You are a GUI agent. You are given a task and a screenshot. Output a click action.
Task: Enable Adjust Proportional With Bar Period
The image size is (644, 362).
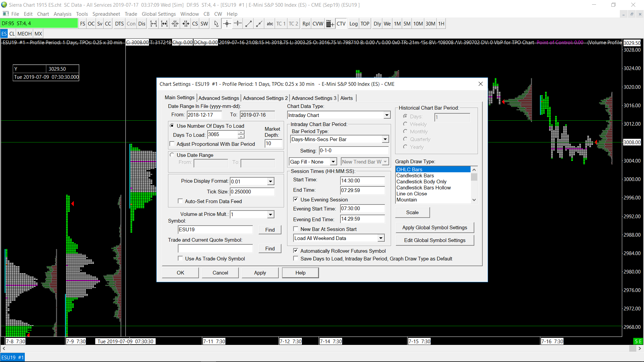click(x=172, y=144)
